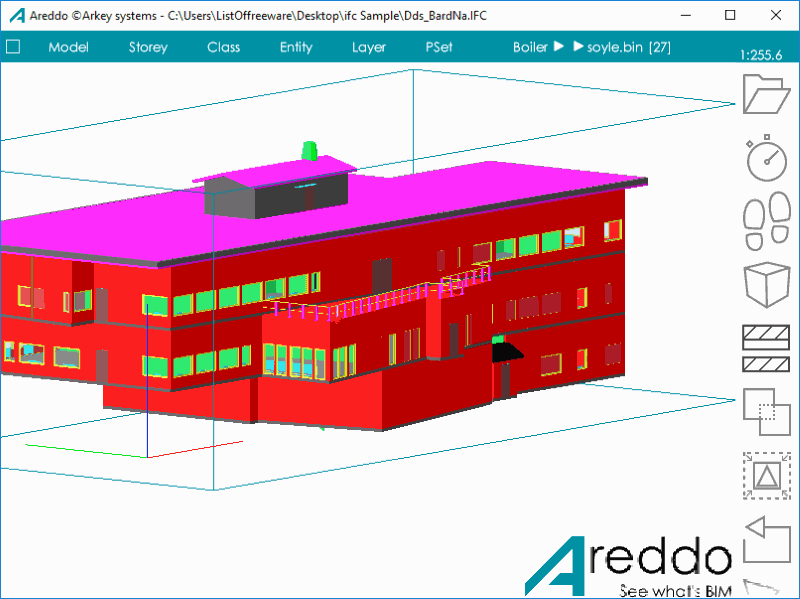Select the gray rooftop penthouse block
The image size is (800, 599).
(276, 196)
